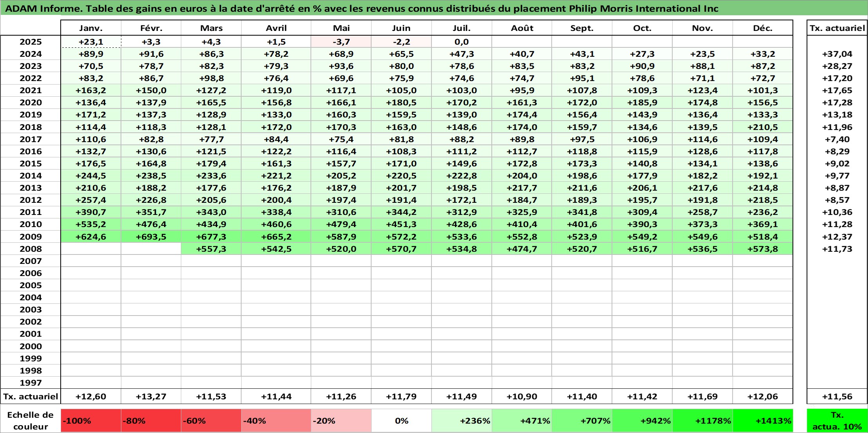Select the 2009 row label
The image size is (868, 433).
pos(31,236)
